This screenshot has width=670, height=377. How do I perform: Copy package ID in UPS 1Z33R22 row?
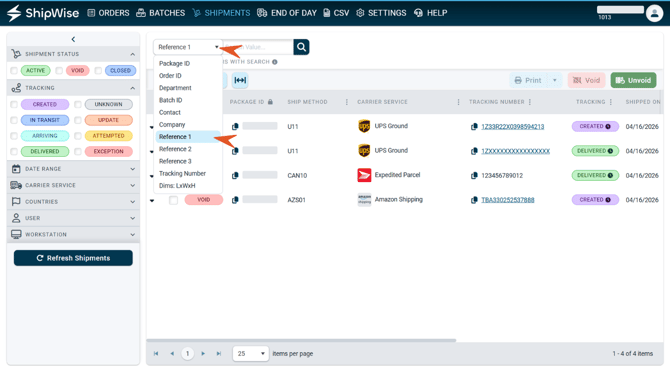[235, 127]
